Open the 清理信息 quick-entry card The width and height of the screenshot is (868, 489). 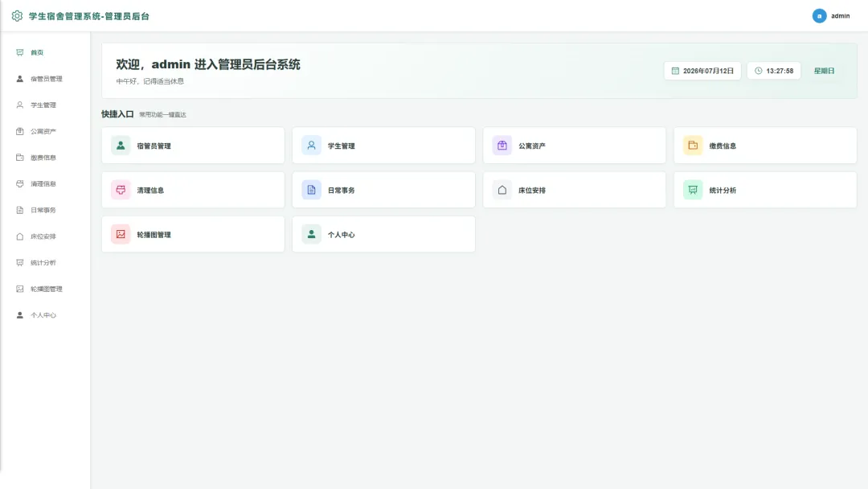pos(193,190)
